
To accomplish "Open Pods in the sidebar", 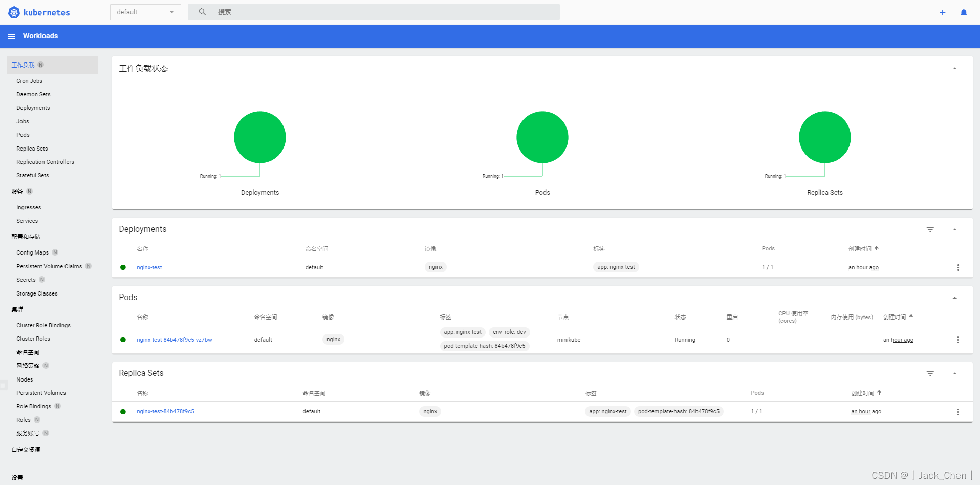I will click(23, 135).
